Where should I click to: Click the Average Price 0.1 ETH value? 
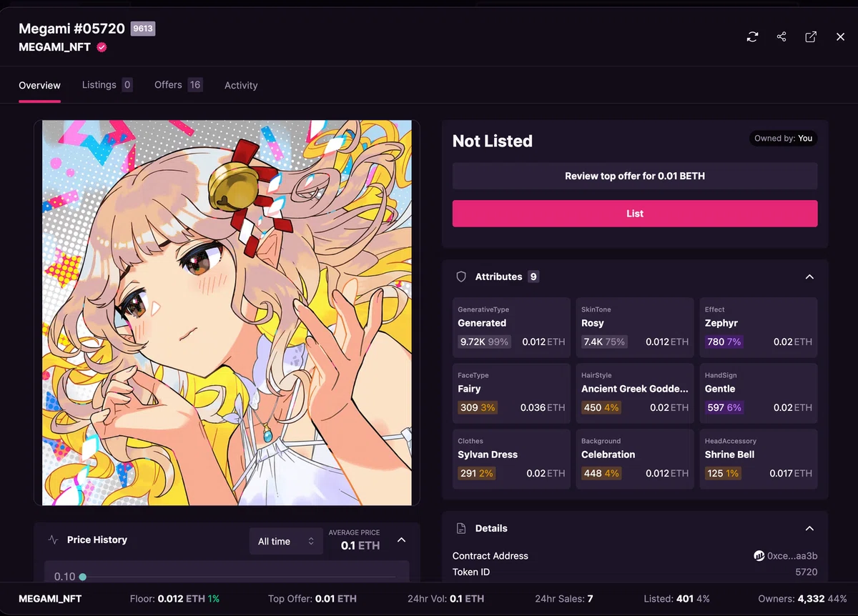pos(360,545)
